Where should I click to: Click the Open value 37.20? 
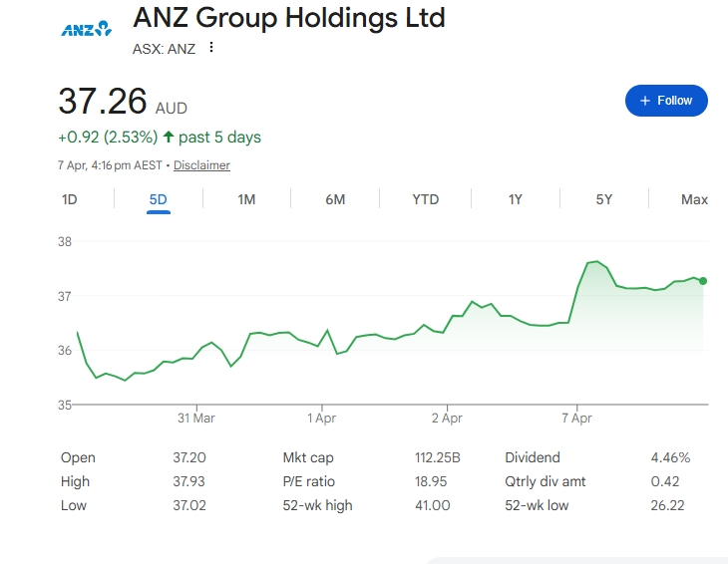tap(189, 457)
